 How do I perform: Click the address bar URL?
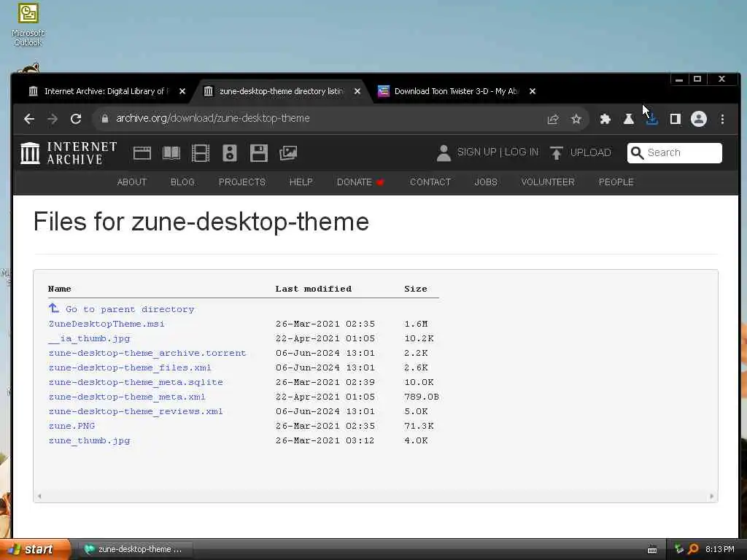pyautogui.click(x=213, y=118)
